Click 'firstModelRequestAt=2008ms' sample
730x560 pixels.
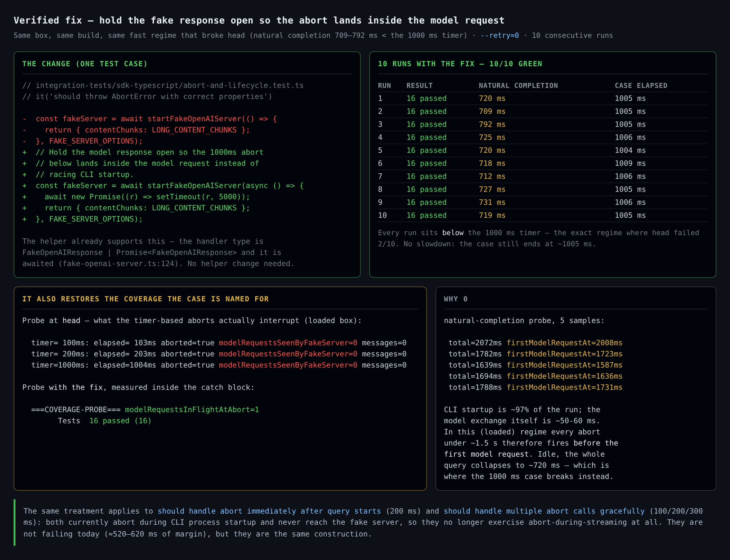click(x=565, y=343)
